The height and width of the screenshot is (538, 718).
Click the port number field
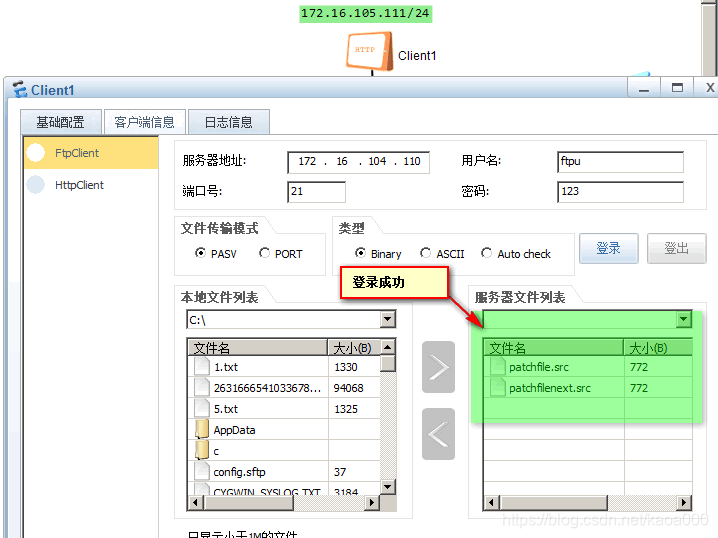tap(316, 191)
